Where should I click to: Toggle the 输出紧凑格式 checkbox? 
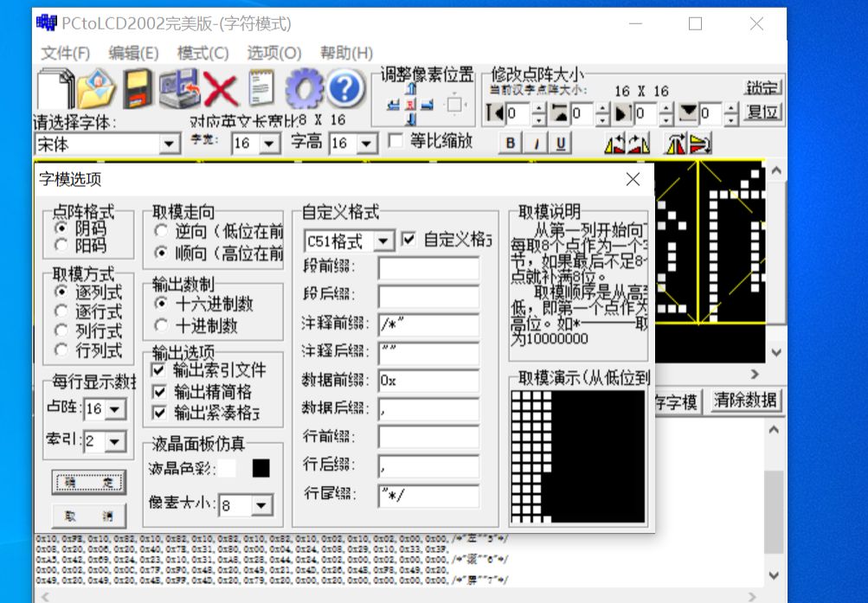[x=158, y=413]
